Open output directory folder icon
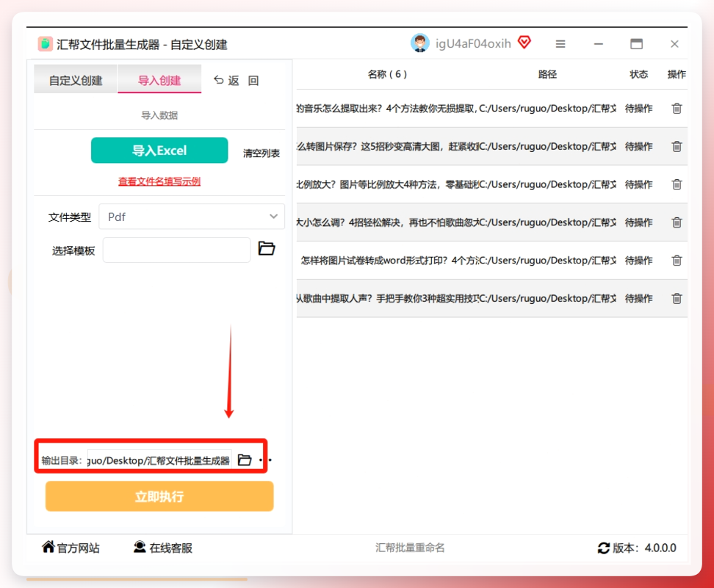Viewport: 714px width, 588px height. [245, 460]
